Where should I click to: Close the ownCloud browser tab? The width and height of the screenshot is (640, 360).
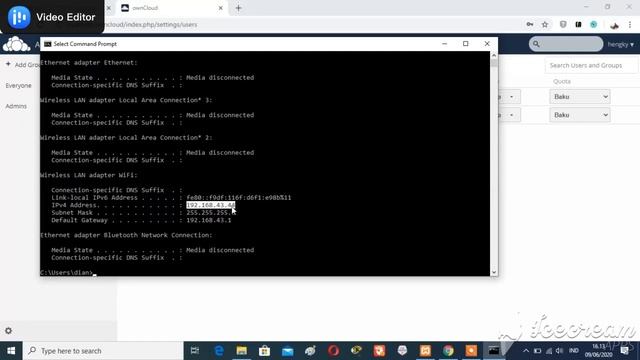coord(220,8)
